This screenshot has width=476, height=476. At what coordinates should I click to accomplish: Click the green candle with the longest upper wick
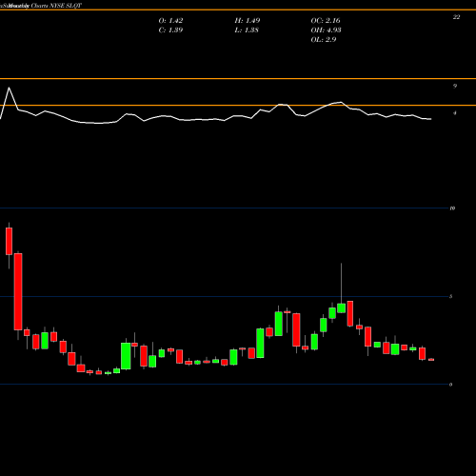pos(342,307)
